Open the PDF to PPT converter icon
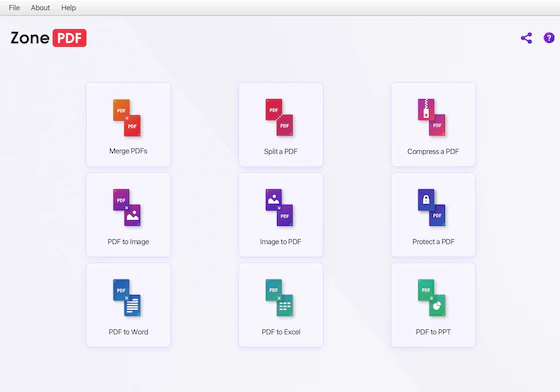 (x=432, y=298)
